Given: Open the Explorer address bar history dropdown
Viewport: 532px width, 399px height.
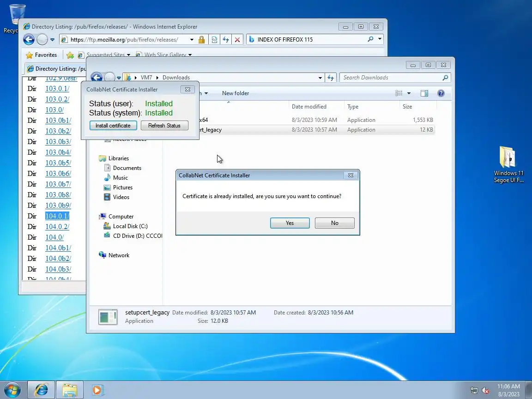Looking at the screenshot, I should [x=320, y=78].
